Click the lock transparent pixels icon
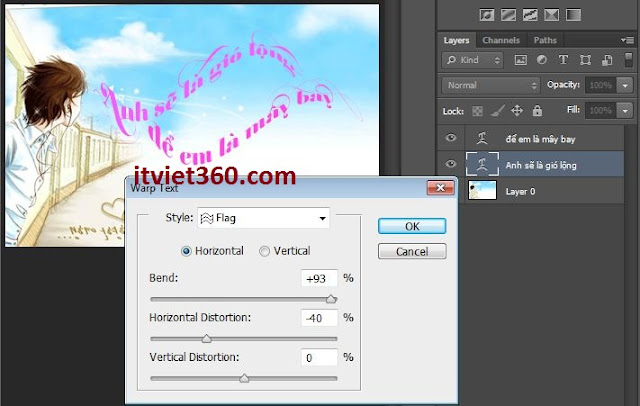This screenshot has height=406, width=640. [480, 110]
